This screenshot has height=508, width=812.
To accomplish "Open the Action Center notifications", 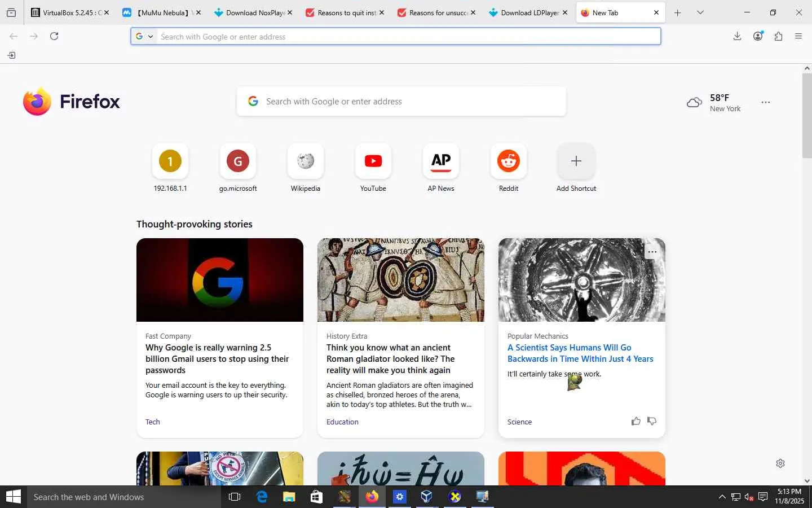I will coord(763,497).
